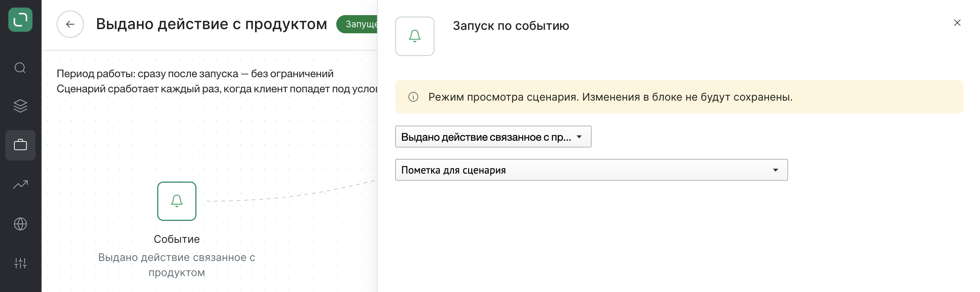Image resolution: width=980 pixels, height=292 pixels.
Task: Select the «Событие» bell block on canvas
Action: [x=176, y=201]
